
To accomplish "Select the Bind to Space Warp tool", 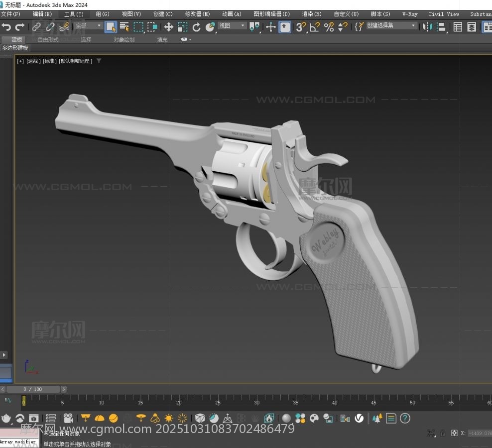I will (64, 27).
